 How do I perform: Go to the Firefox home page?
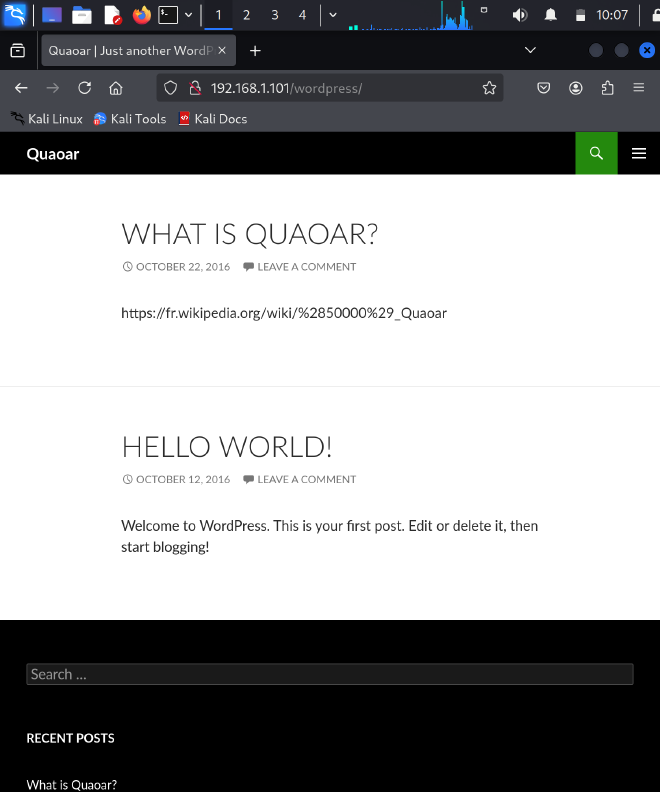tap(116, 88)
